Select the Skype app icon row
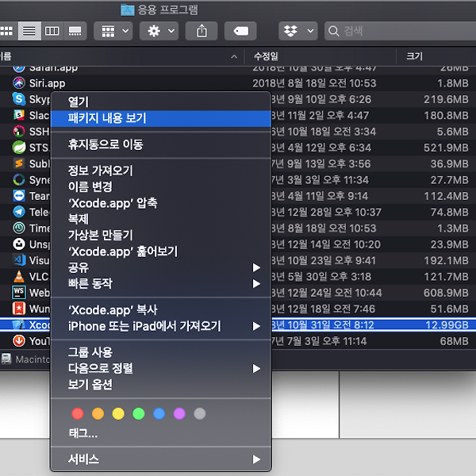Screen dimensions: 476x476 point(20,99)
